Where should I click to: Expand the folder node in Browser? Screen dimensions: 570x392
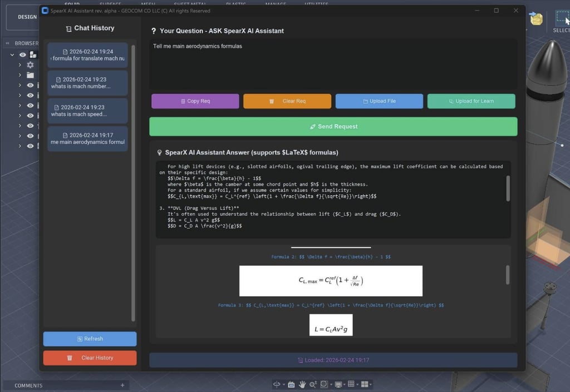(20, 75)
